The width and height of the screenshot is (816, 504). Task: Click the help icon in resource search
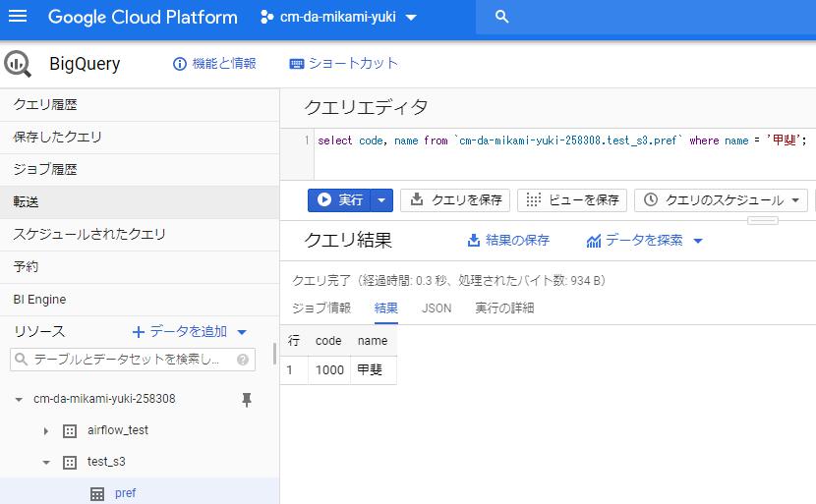[x=243, y=360]
